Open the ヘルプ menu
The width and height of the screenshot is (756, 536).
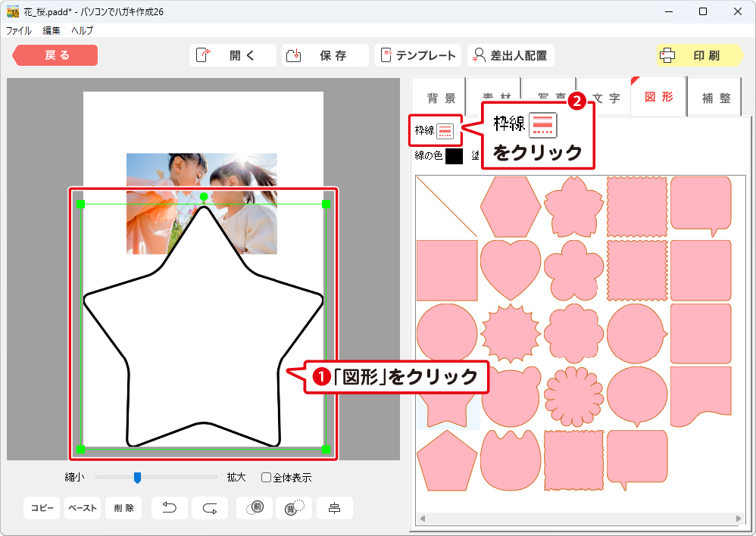point(82,31)
